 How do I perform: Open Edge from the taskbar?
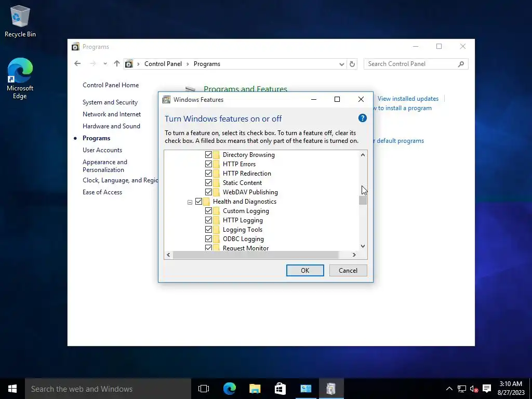229,389
